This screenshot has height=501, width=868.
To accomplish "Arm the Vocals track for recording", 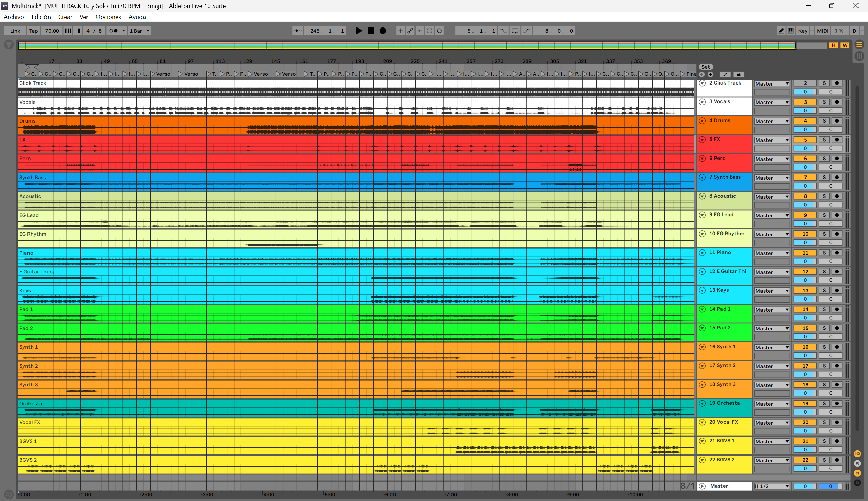I will [837, 102].
